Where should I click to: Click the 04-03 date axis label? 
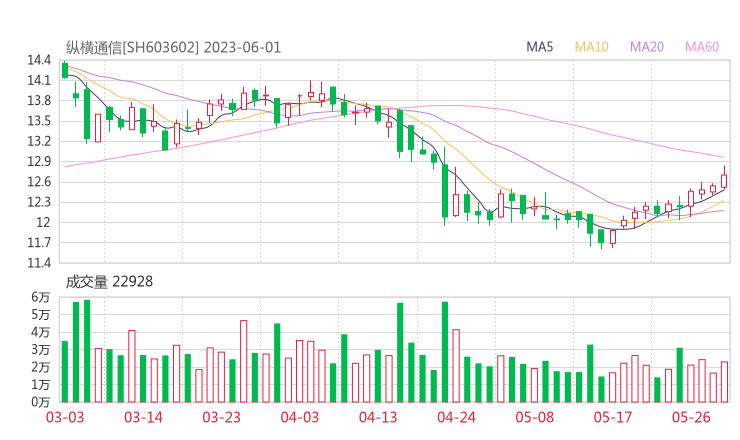point(300,417)
